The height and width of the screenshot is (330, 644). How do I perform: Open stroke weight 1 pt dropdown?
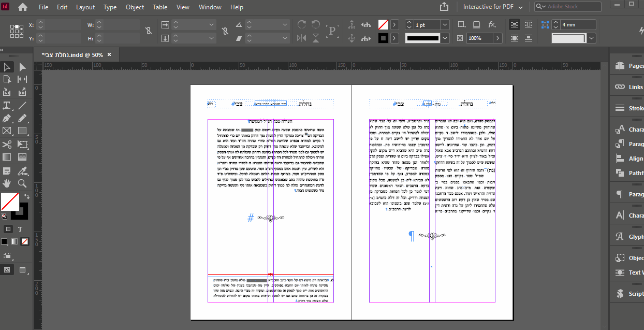[x=445, y=25]
